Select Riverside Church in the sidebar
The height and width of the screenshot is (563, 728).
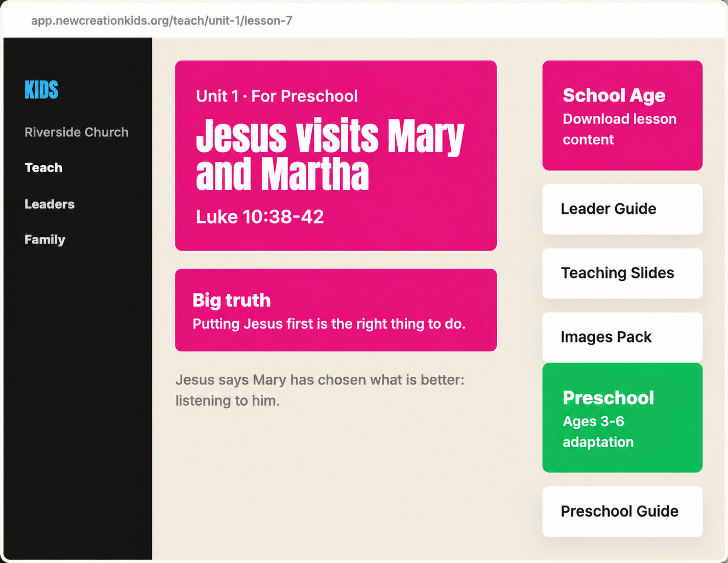(77, 132)
